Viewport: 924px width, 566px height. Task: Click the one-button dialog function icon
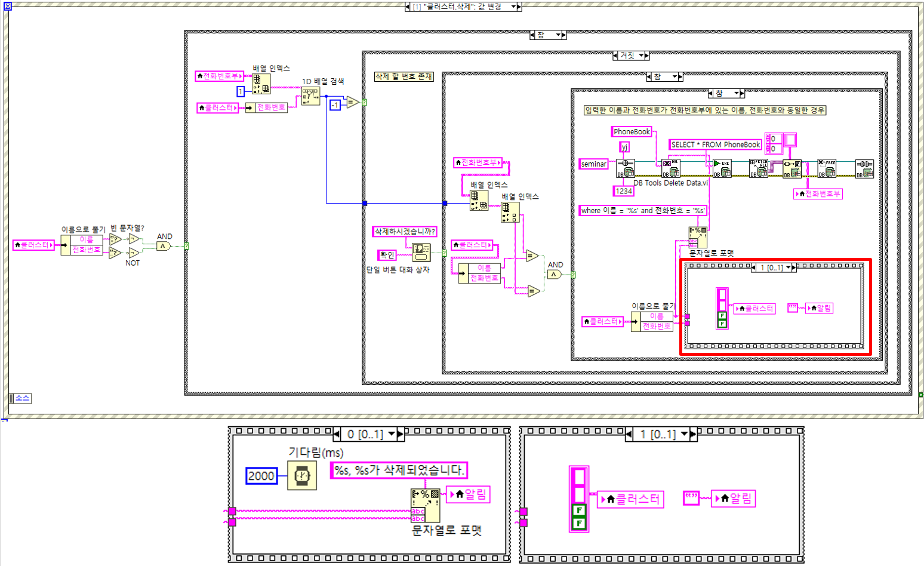pos(421,252)
